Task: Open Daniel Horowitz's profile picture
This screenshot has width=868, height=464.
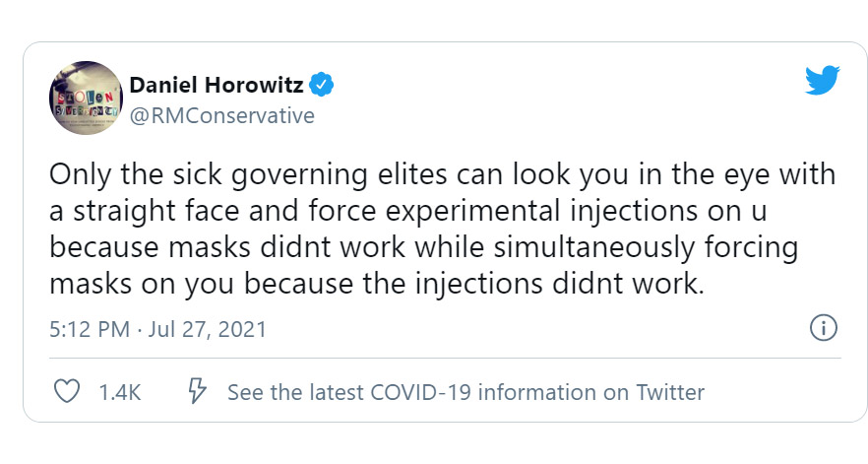Action: pyautogui.click(x=85, y=100)
